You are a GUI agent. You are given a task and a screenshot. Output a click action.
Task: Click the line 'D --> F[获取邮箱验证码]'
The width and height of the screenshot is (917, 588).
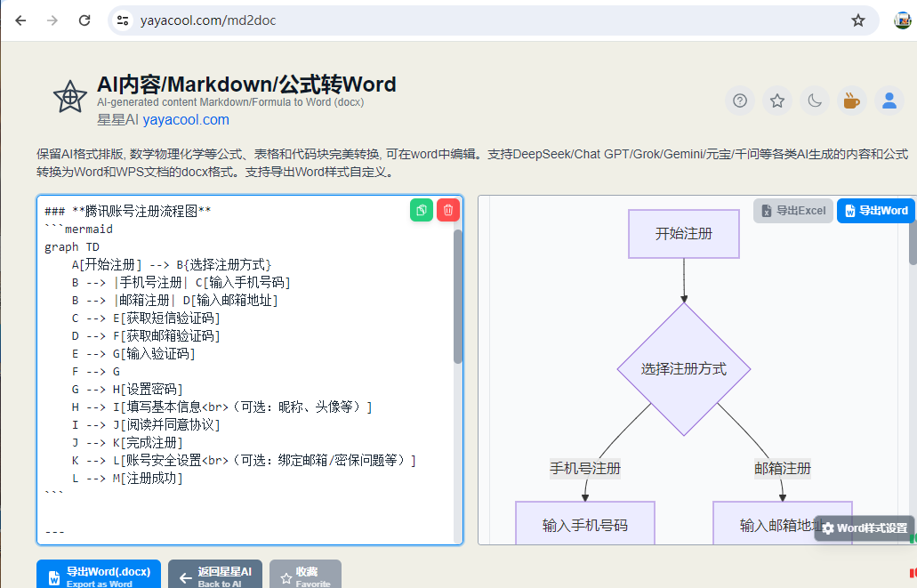[146, 336]
